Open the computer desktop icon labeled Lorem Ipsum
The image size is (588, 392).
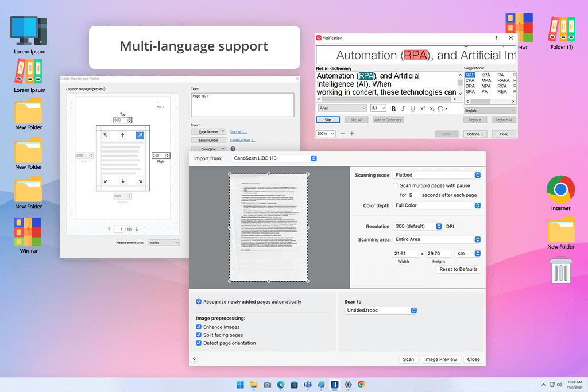[x=29, y=35]
